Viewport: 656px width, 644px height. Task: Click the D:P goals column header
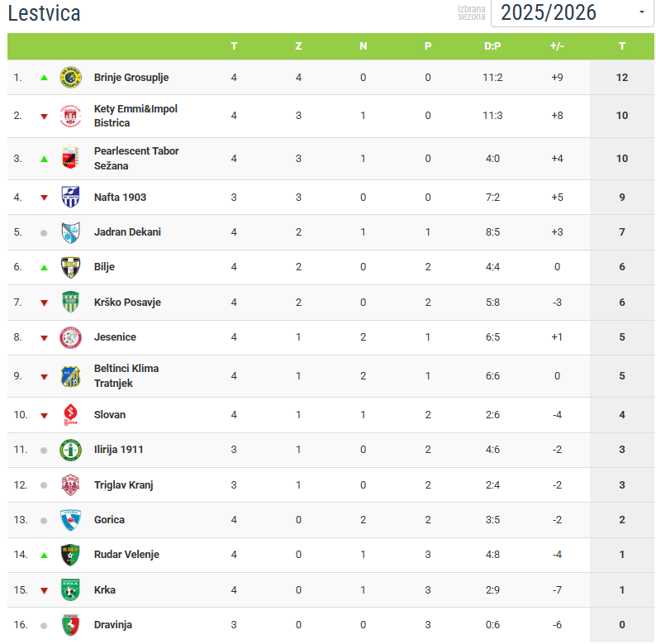492,46
